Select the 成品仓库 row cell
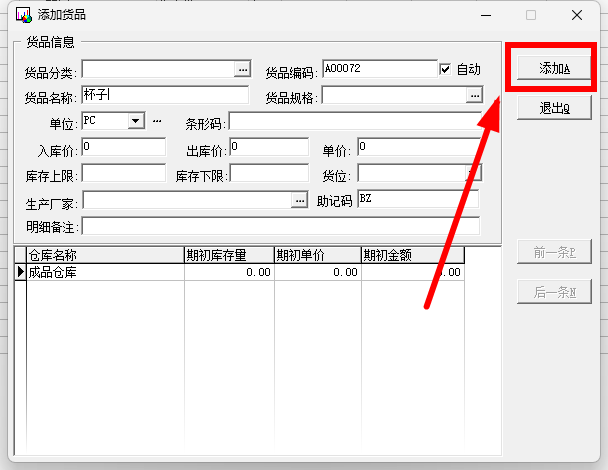608x470 pixels. pos(105,272)
